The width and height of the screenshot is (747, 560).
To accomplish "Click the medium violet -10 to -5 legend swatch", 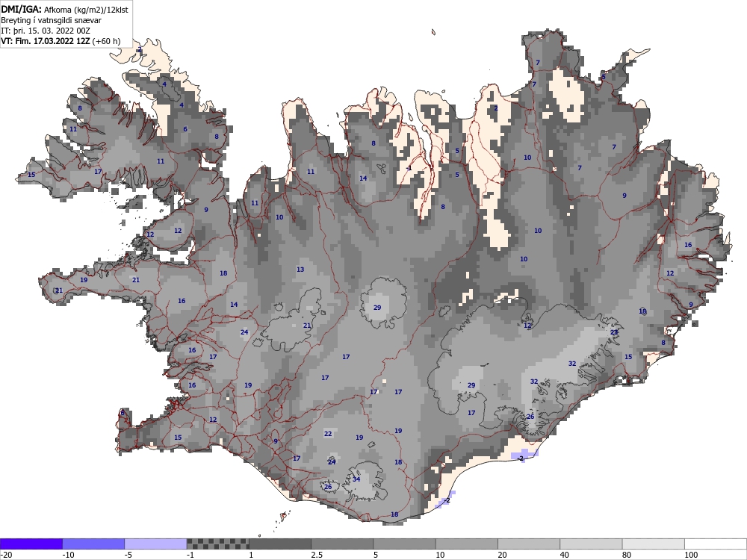I will point(93,544).
